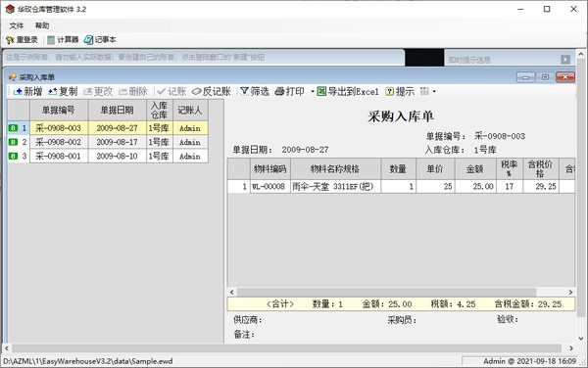588x368 pixels.
Task: Click the detail table's right scroll arrow
Action: [570, 292]
